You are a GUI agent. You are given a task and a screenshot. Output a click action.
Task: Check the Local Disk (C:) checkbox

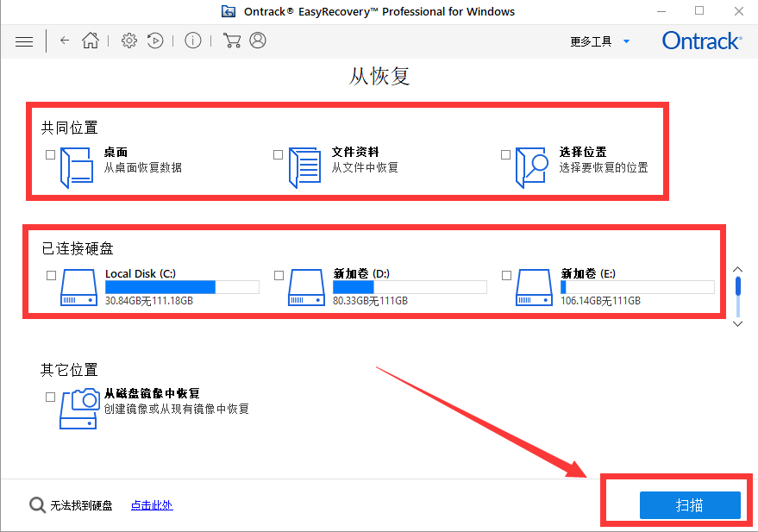click(51, 275)
